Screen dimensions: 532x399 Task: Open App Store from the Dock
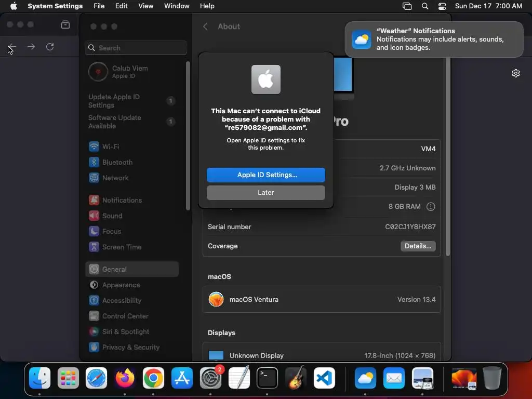pos(182,378)
